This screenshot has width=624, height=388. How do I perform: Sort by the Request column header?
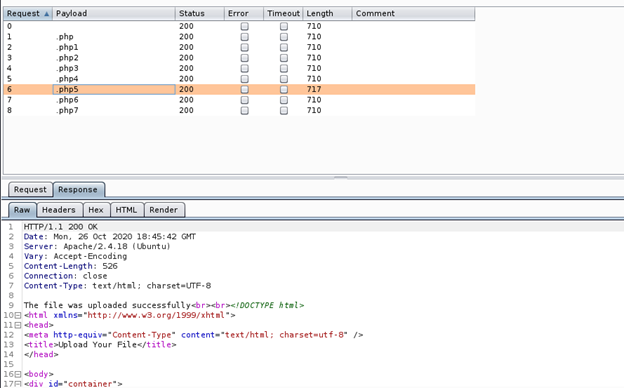coord(28,14)
